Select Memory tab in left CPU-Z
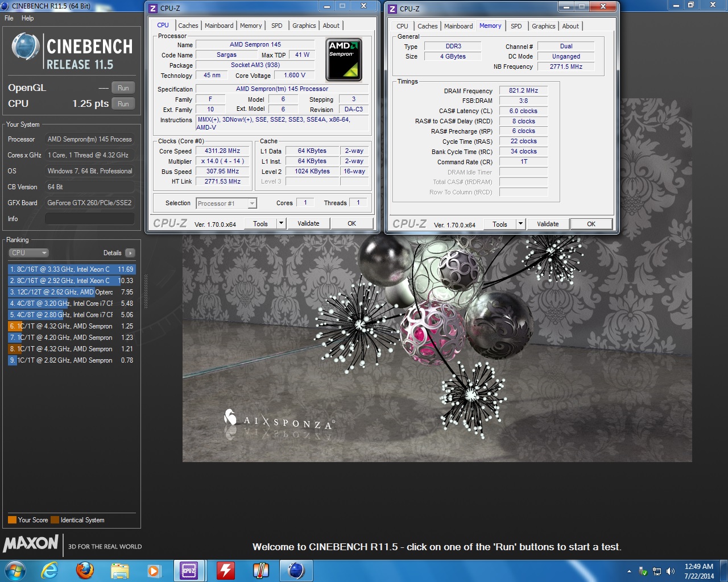The height and width of the screenshot is (582, 728). (251, 26)
